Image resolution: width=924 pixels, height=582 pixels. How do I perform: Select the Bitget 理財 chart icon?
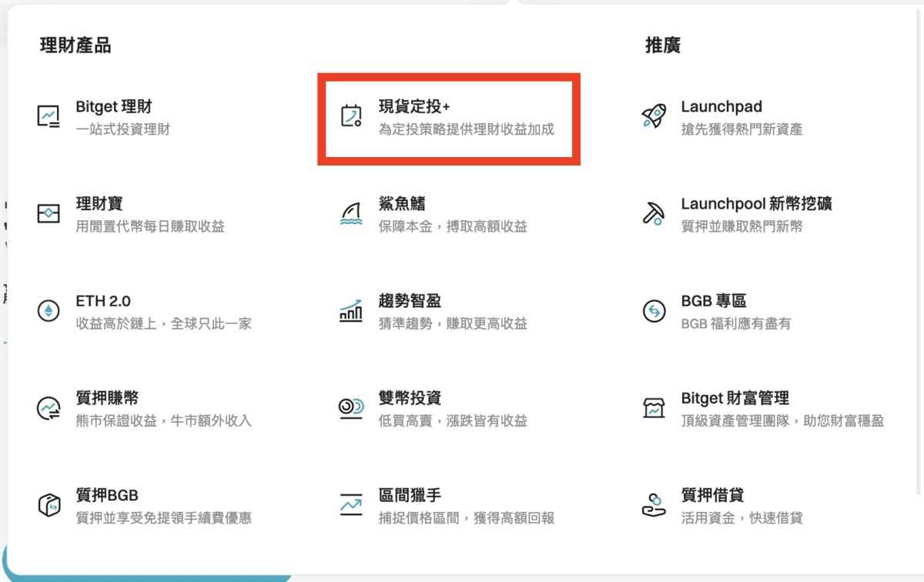coord(48,115)
